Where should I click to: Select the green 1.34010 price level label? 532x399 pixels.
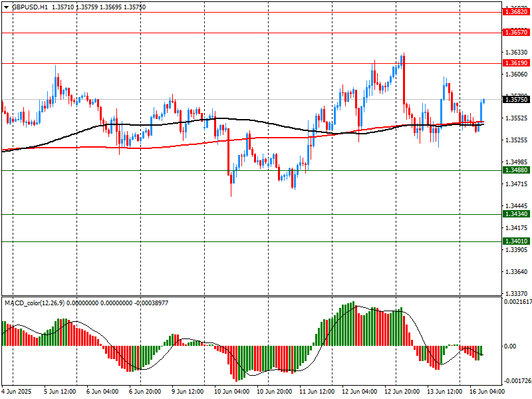pyautogui.click(x=516, y=241)
